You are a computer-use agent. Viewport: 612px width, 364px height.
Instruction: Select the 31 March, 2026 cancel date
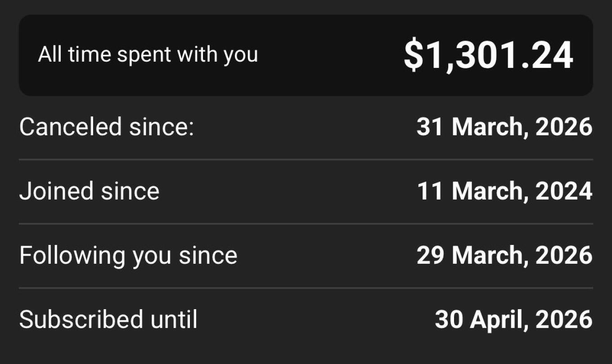(x=504, y=127)
